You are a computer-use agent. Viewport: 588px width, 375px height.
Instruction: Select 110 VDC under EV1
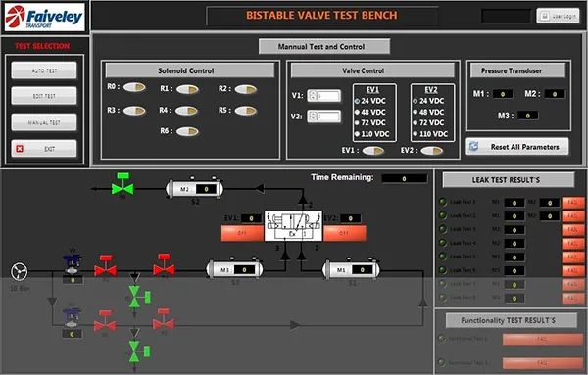[372, 134]
